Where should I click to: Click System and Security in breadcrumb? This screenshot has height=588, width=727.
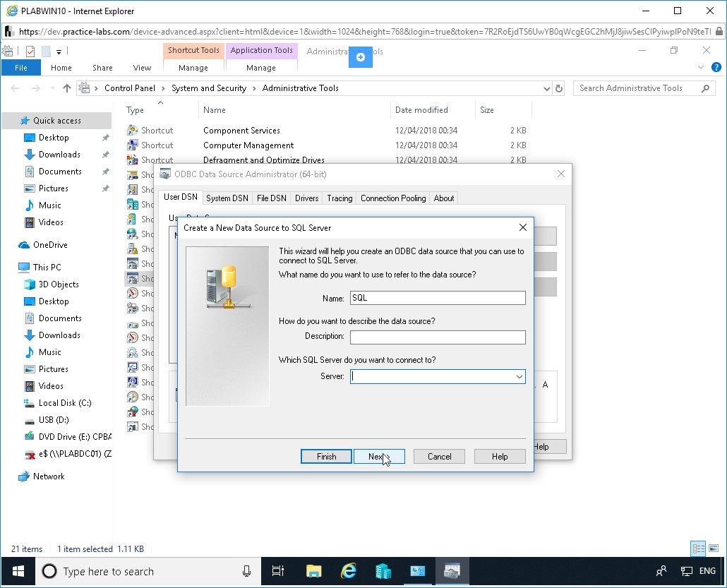pos(209,88)
